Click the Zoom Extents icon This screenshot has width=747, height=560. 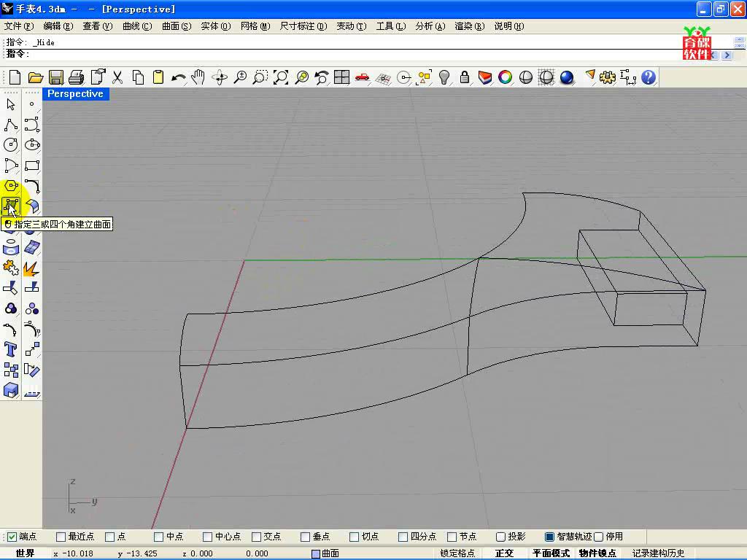(281, 77)
